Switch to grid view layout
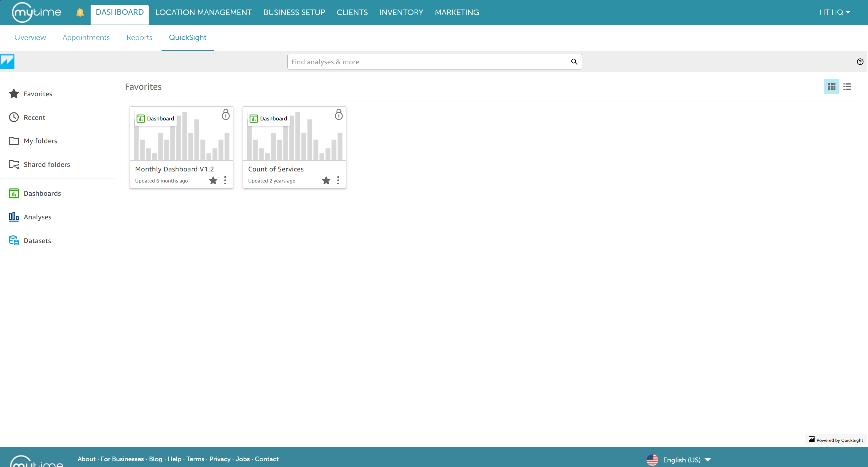The height and width of the screenshot is (467, 868). pos(831,87)
